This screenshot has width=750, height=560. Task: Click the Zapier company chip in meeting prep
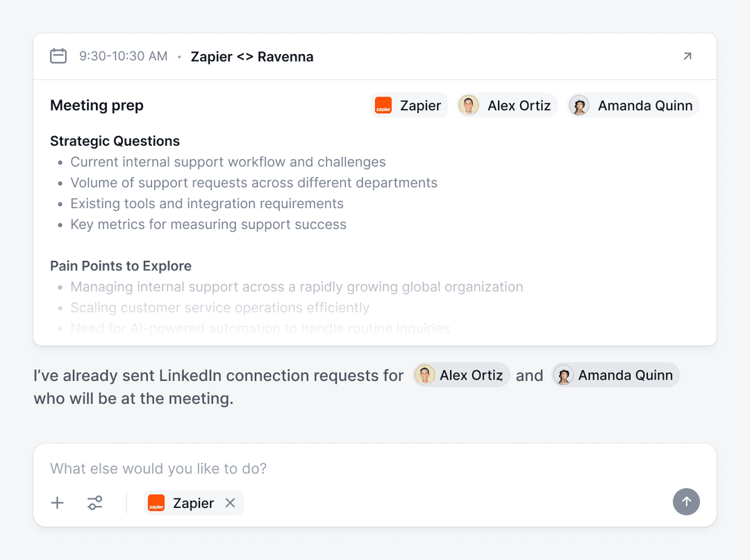click(409, 105)
